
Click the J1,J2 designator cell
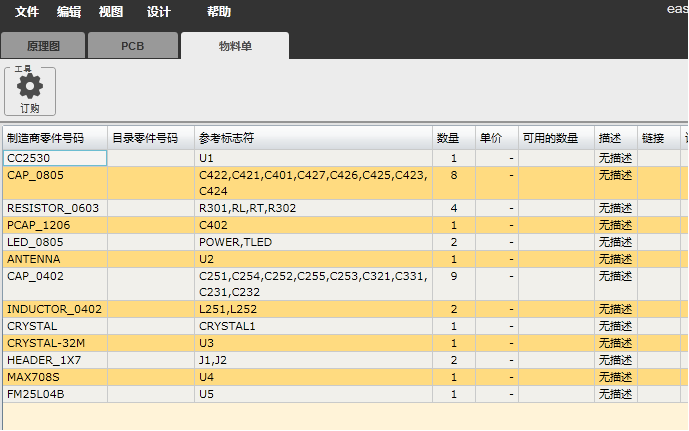(313, 360)
